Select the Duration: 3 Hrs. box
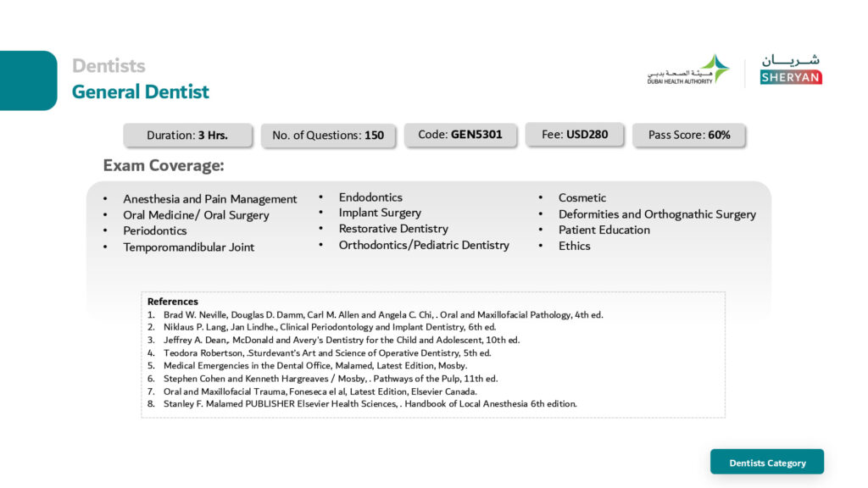This screenshot has height=488, width=868. [x=187, y=135]
